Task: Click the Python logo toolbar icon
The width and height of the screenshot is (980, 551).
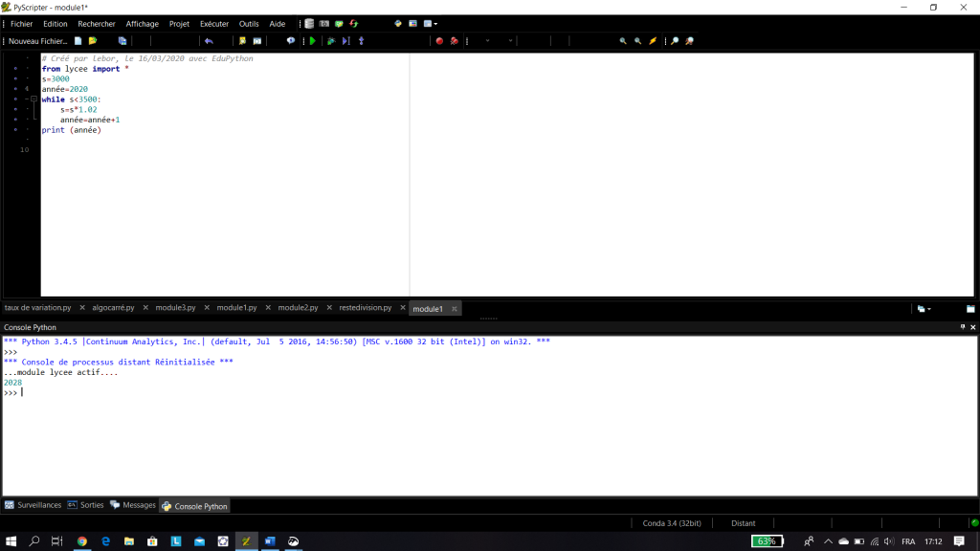Action: (x=397, y=24)
